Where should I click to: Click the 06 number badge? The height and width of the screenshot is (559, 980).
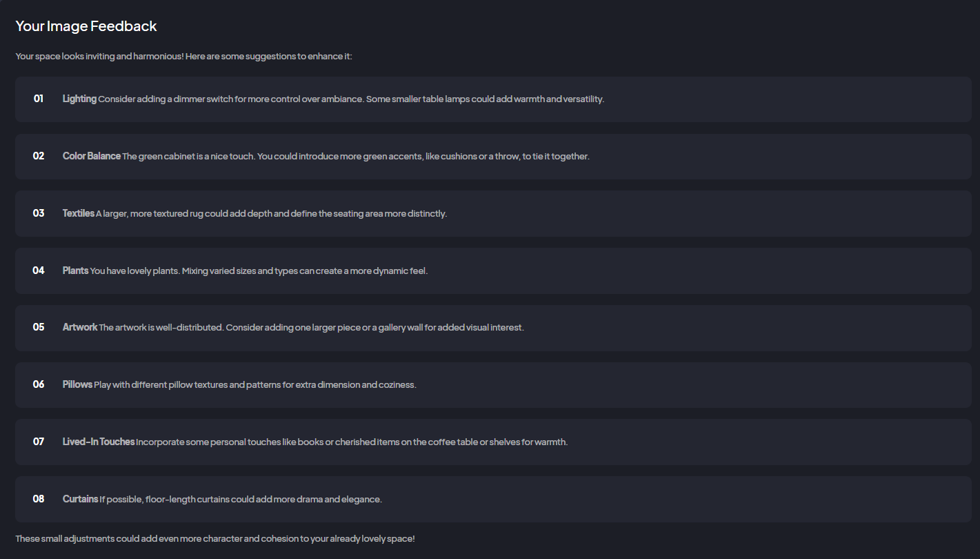click(x=39, y=384)
